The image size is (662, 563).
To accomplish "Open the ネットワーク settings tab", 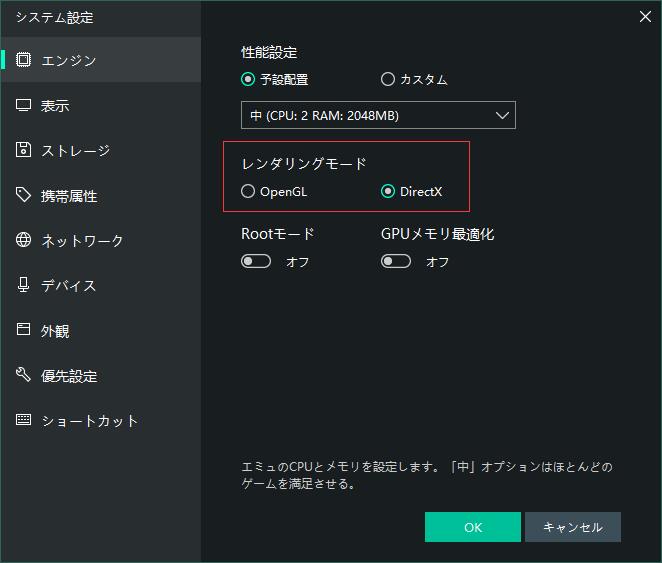I will tap(82, 241).
